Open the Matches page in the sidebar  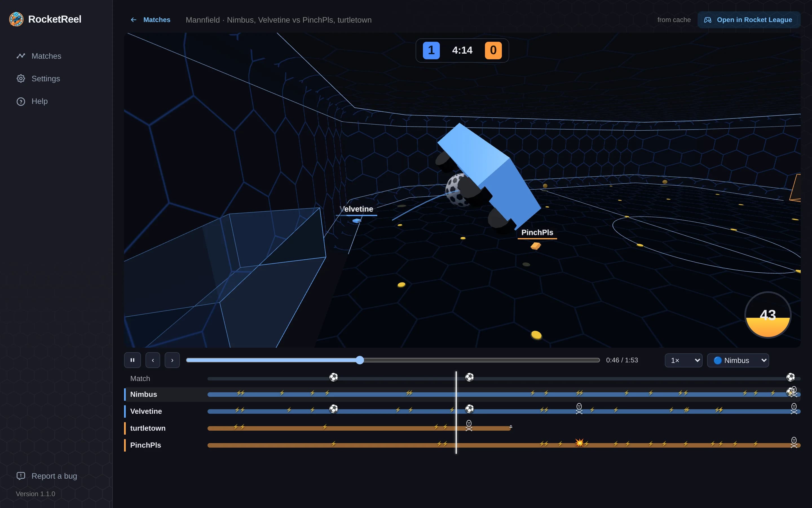point(39,56)
